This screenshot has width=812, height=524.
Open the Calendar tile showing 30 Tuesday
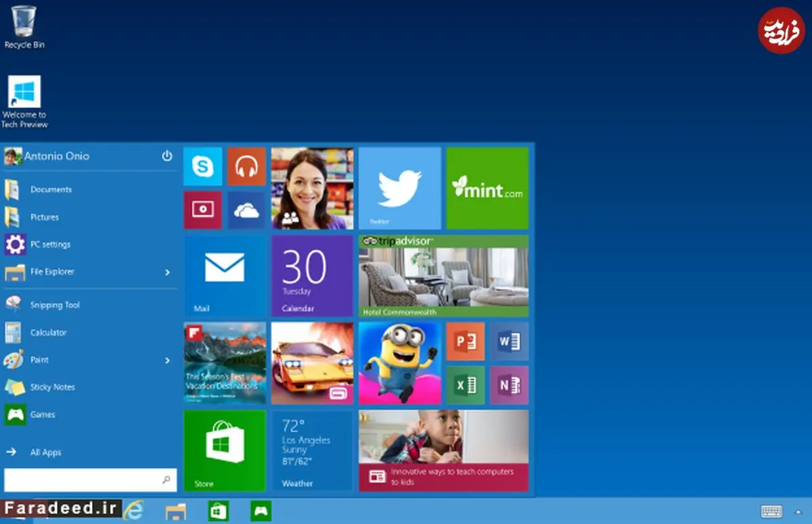(x=312, y=276)
